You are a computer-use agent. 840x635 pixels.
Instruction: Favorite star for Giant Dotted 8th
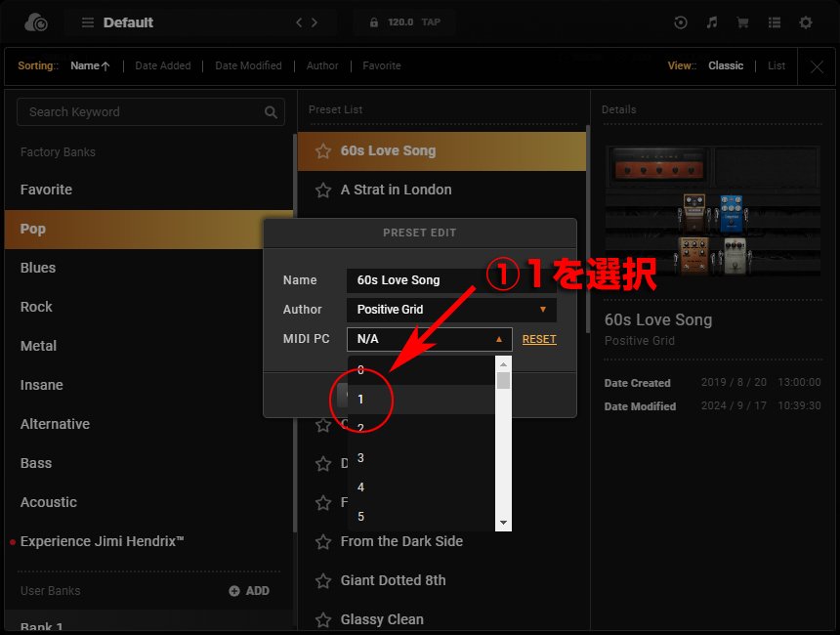[x=323, y=581]
